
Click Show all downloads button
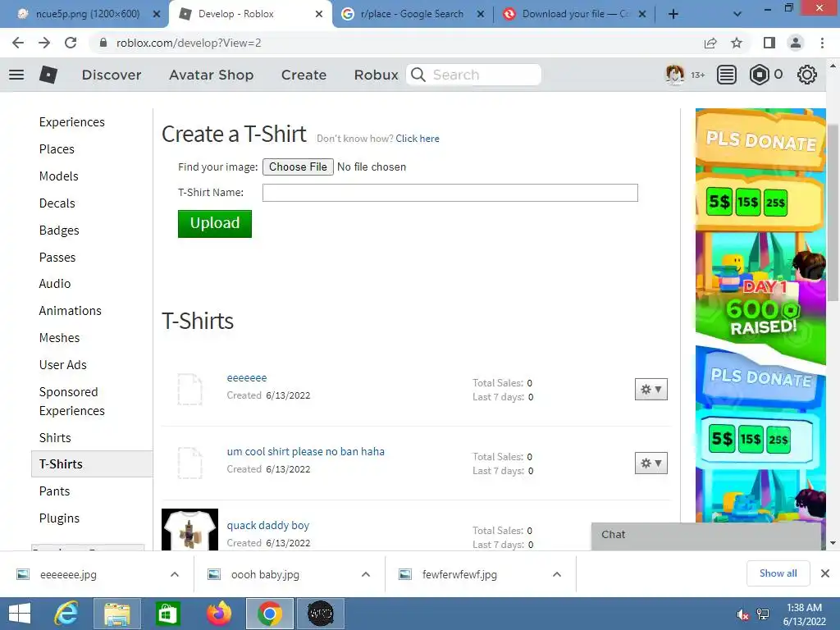coord(778,573)
